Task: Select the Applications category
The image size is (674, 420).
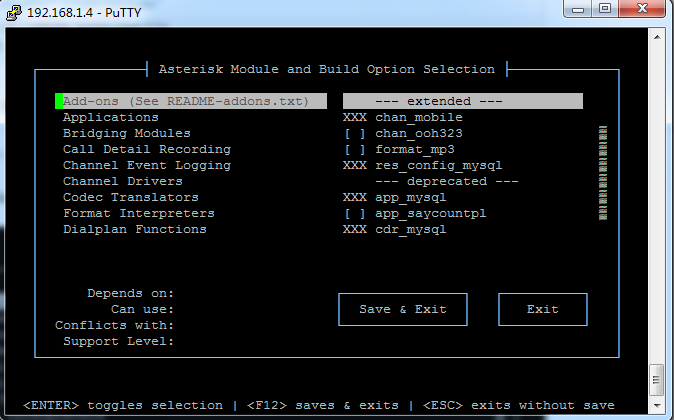Action: click(x=111, y=117)
